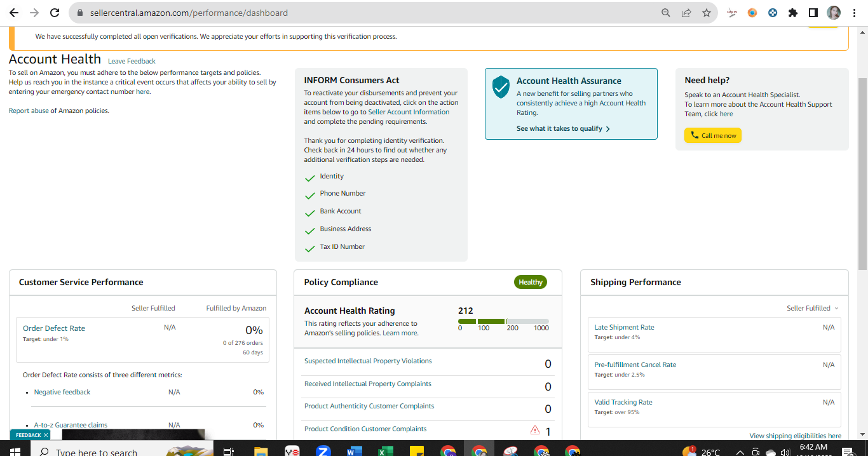The width and height of the screenshot is (868, 456).
Task: Click 'here' link for Account Health Support Team
Action: pos(726,114)
